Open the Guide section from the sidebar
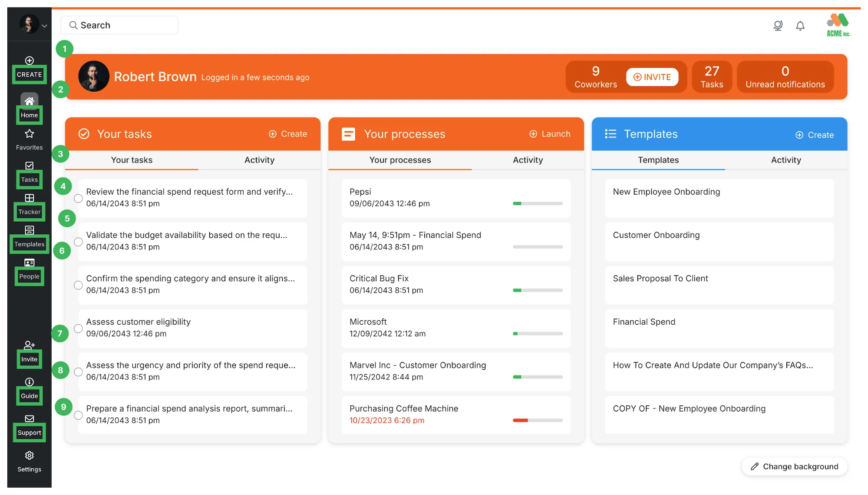This screenshot has height=495, width=868. [x=29, y=388]
